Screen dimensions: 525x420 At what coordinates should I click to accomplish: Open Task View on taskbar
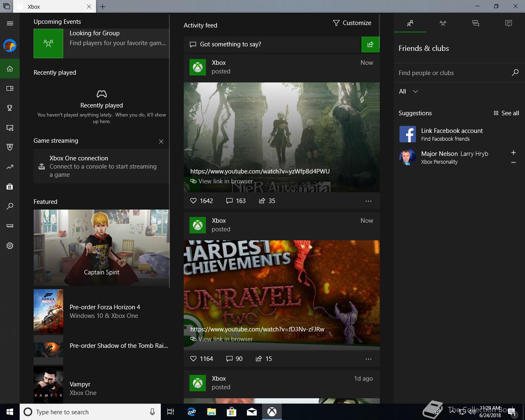[171, 412]
